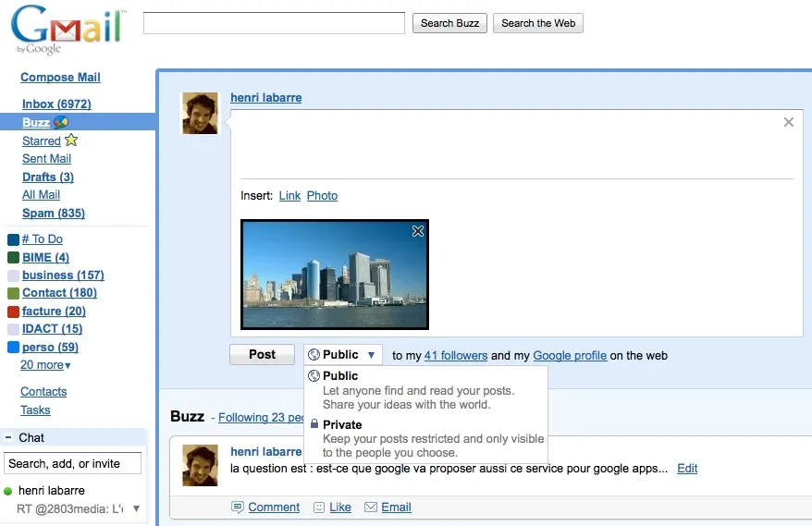Click the Comment link

pos(274,508)
